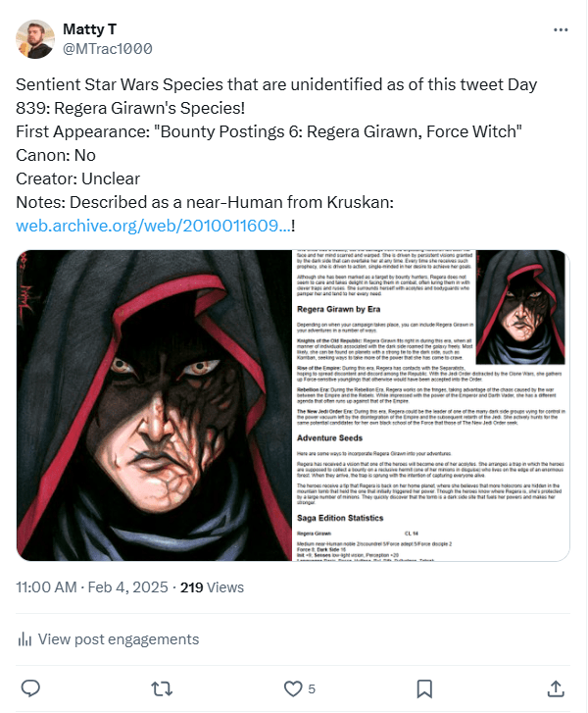
Task: Open the @MTrac1000 handle link
Action: coord(107,48)
